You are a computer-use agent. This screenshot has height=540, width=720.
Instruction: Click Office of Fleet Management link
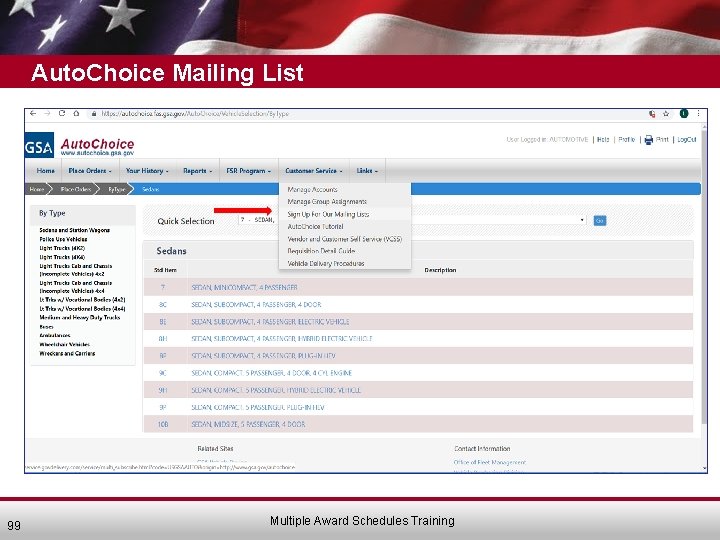click(489, 462)
